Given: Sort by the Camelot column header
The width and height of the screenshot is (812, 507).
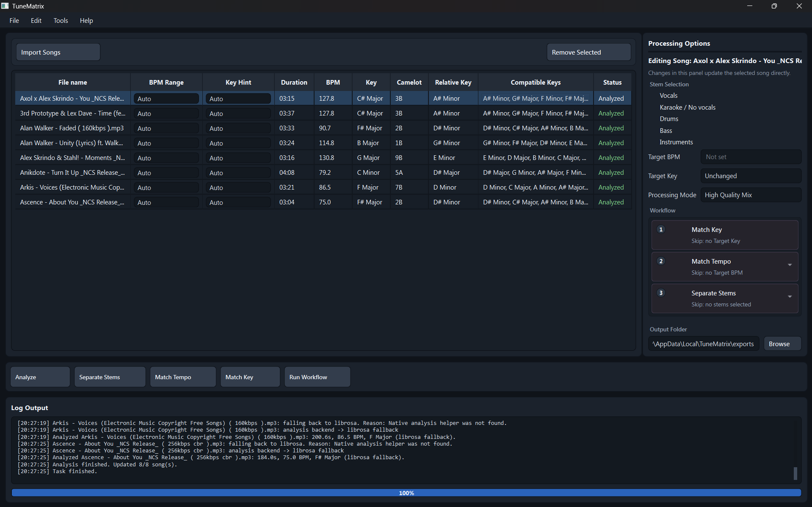Looking at the screenshot, I should [409, 82].
